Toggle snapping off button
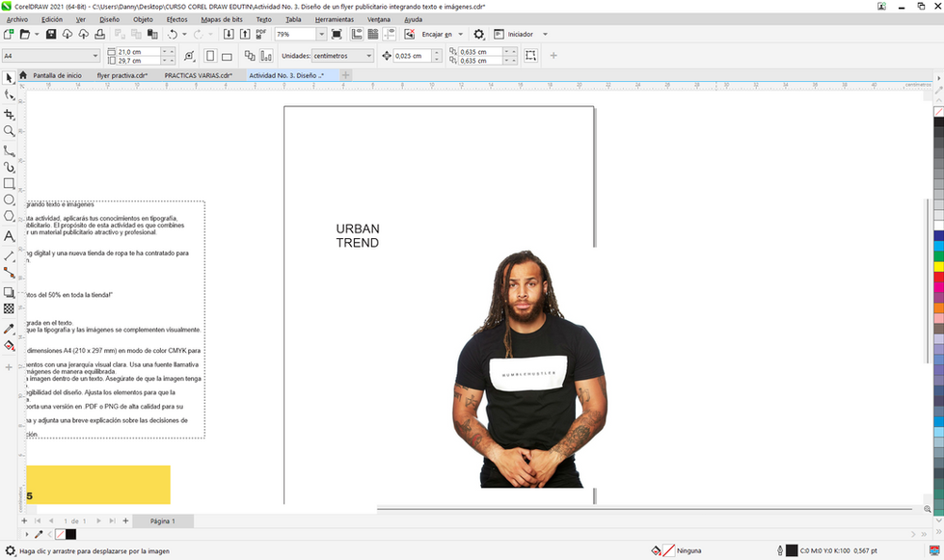 410,35
